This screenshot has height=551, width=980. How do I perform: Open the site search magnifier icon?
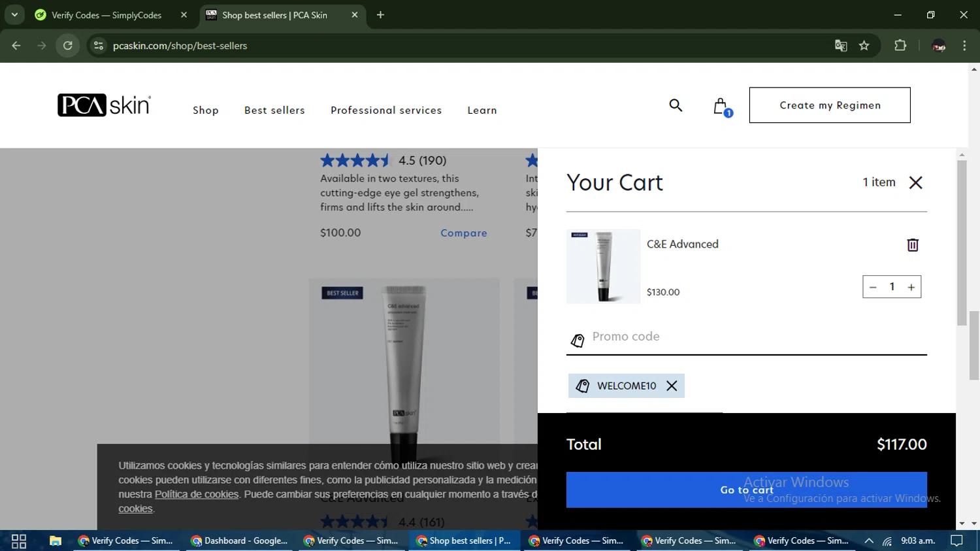coord(676,105)
